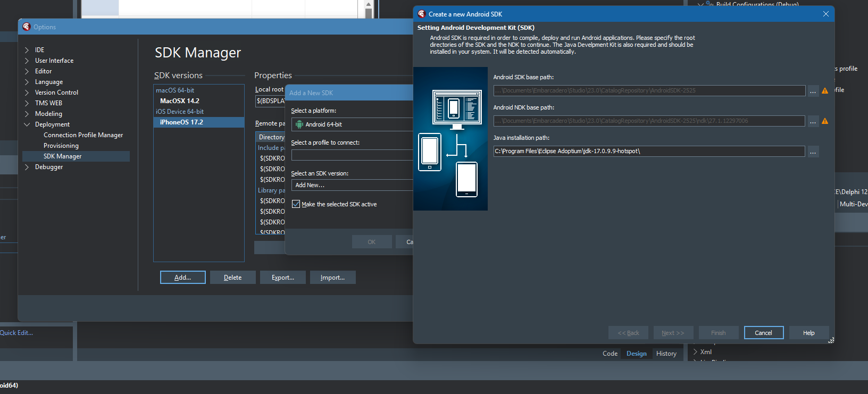868x394 pixels.
Task: Expand the Debugger options node
Action: [x=27, y=167]
